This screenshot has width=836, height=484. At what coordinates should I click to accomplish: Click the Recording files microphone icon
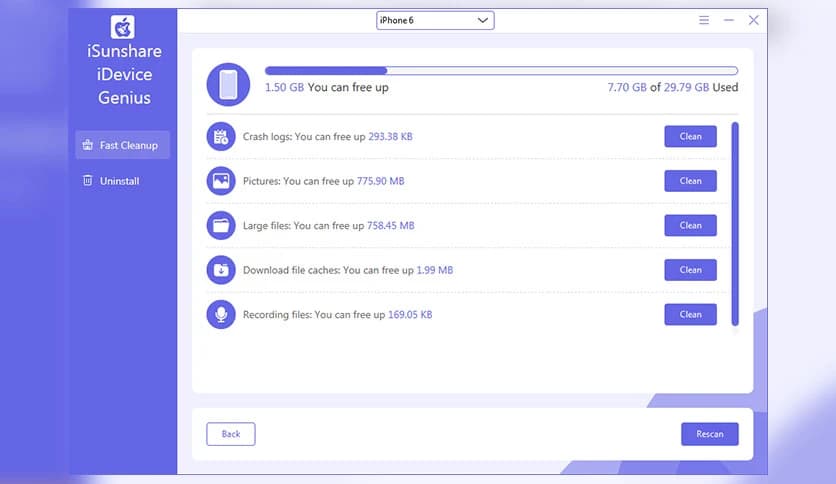coord(221,314)
